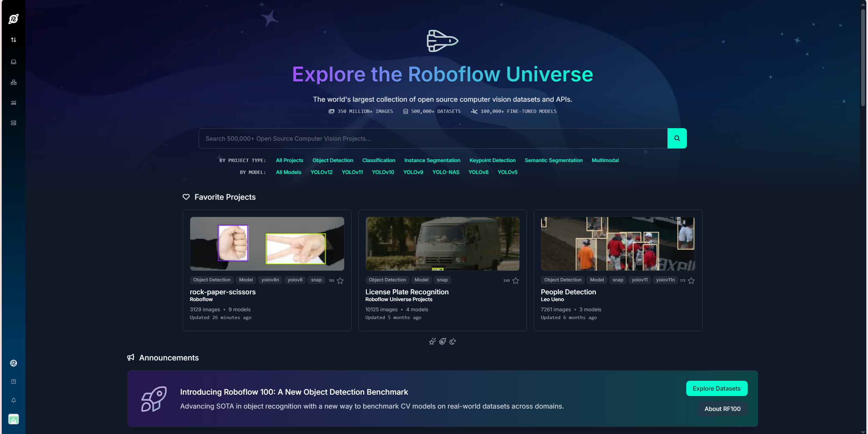Click the scrollbar up arrow
Screen dimensions: 868x434
pos(863,4)
